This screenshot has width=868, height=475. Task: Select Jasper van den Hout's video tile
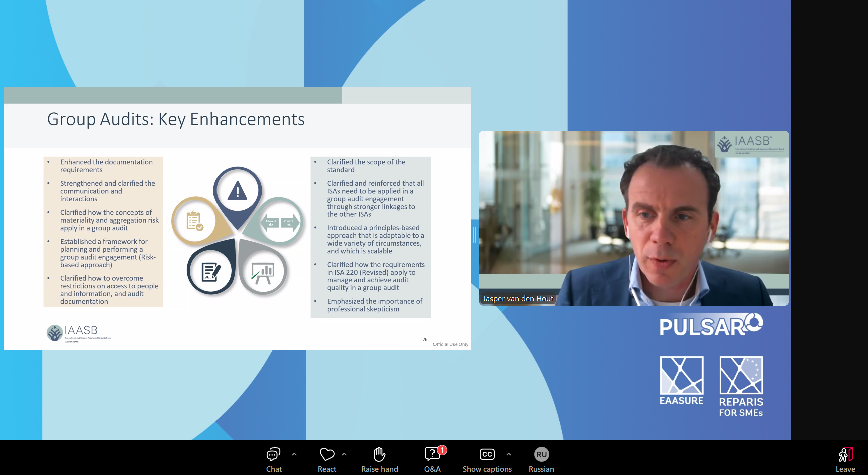coord(633,218)
